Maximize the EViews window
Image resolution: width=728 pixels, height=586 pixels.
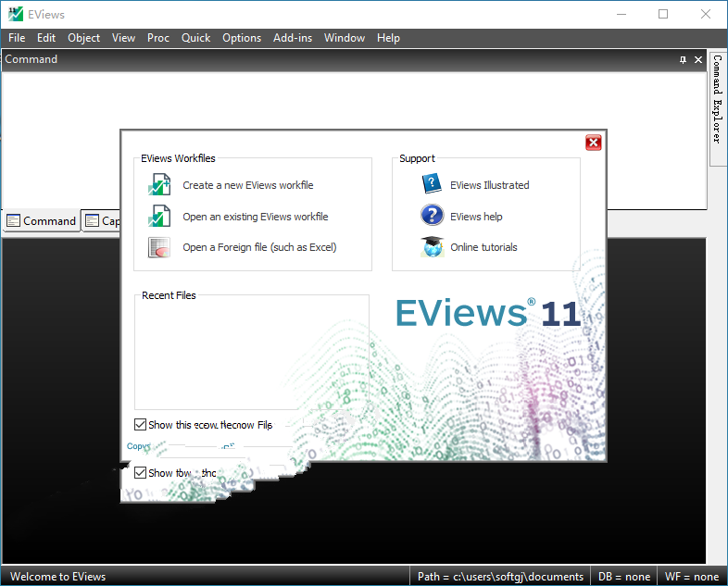[663, 15]
